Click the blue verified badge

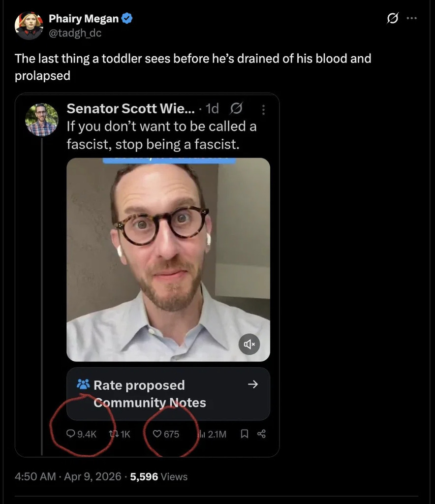[127, 19]
